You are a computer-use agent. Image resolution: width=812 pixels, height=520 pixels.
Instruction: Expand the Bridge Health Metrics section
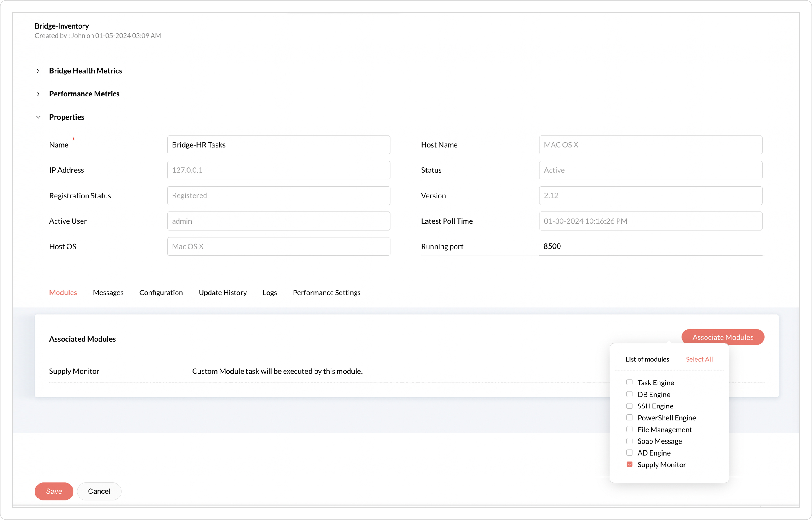38,71
